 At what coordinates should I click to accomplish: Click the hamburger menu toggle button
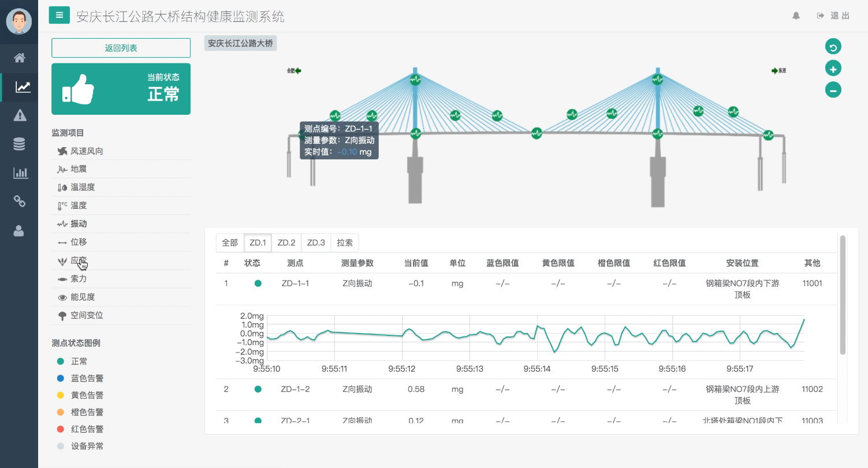(x=59, y=16)
